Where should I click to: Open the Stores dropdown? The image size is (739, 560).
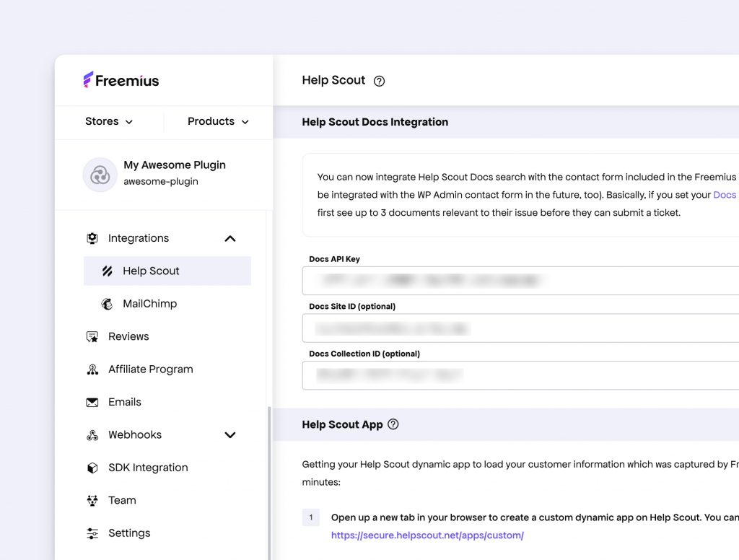pos(109,122)
